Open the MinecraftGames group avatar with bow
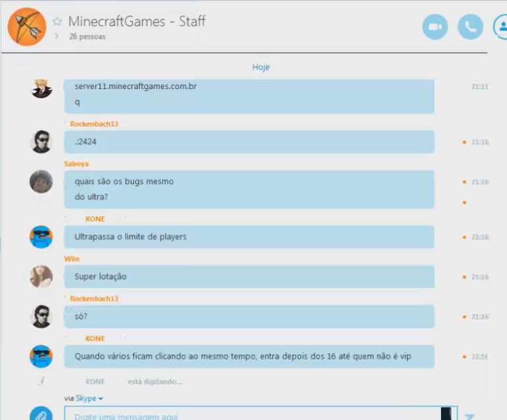 (27, 26)
